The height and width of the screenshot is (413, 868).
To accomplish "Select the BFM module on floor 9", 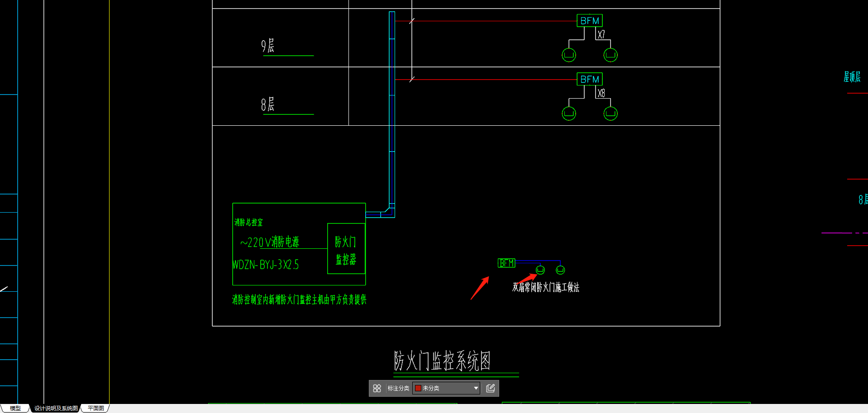I will pyautogui.click(x=590, y=21).
